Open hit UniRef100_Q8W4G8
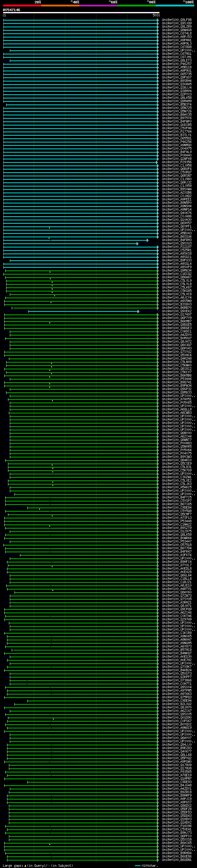 (176, 30)
